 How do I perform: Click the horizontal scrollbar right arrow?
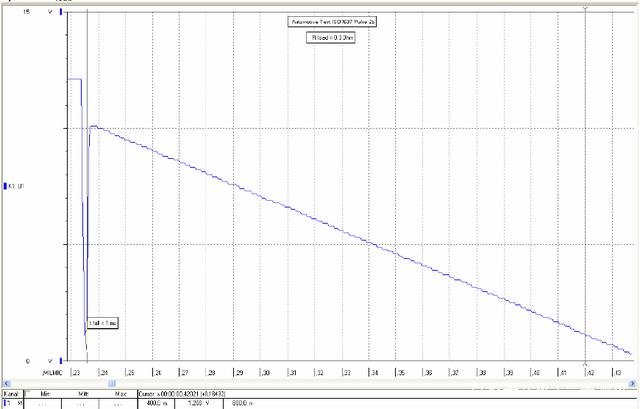(x=632, y=383)
